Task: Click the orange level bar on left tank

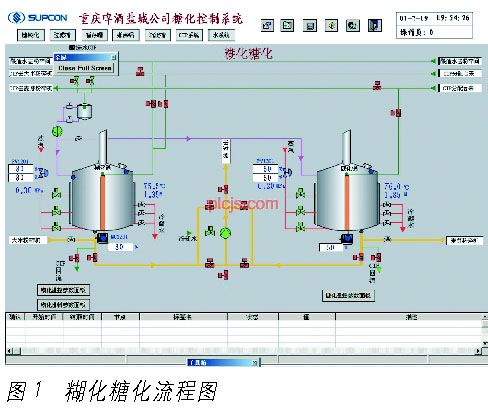Action: [103, 202]
